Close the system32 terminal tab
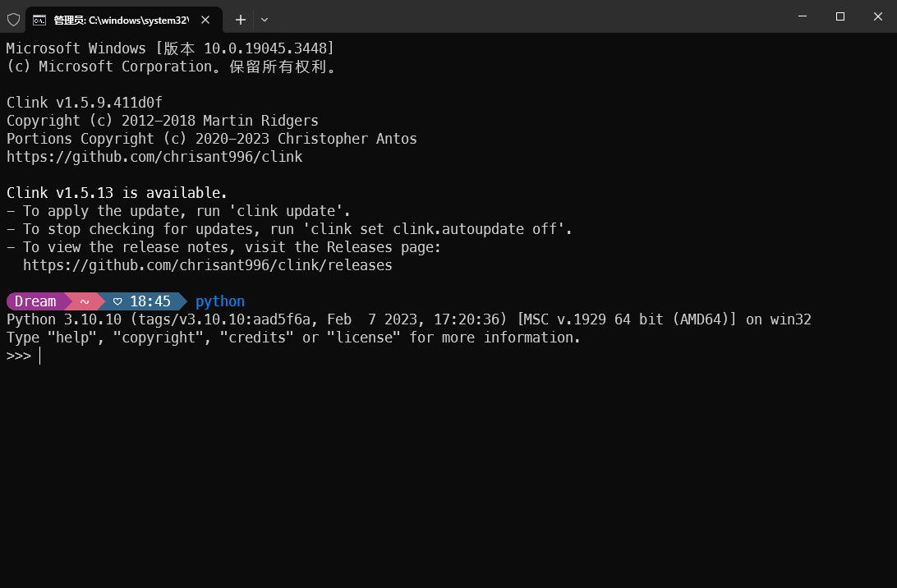Viewport: 897px width, 588px height. tap(205, 19)
